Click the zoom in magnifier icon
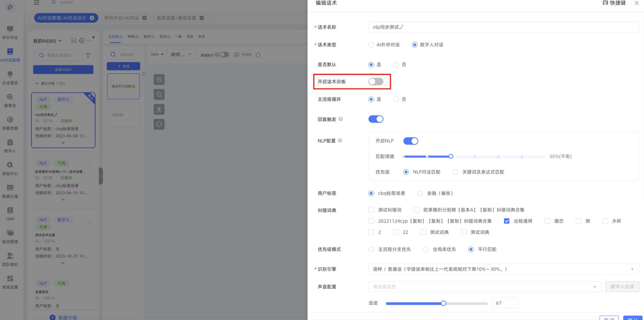This screenshot has height=320, width=644. (x=159, y=80)
